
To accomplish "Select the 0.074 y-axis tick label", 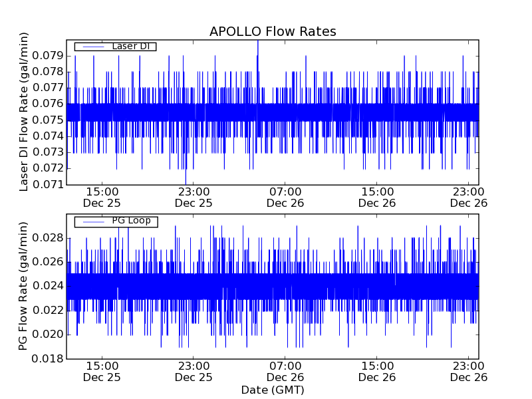I will point(48,136).
